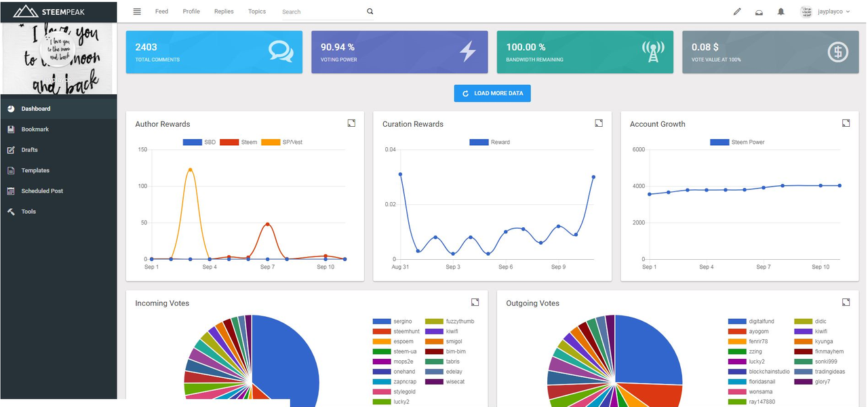Expand the Incoming Votes chart fullscreen
868x407 pixels.
475,302
